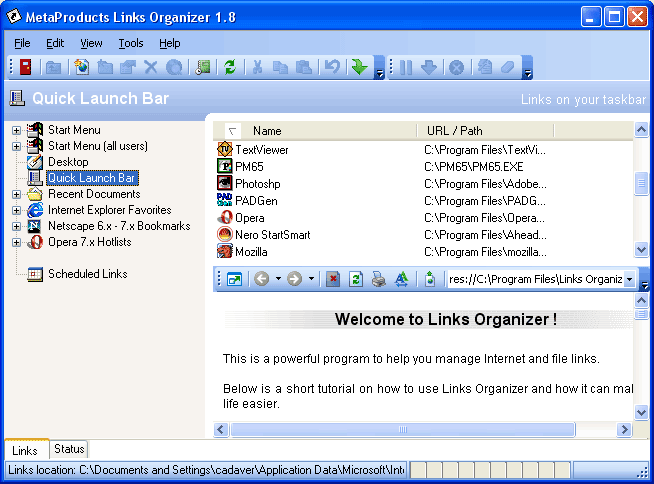The height and width of the screenshot is (484, 654).
Task: Click the Undo arrow icon
Action: pyautogui.click(x=332, y=67)
